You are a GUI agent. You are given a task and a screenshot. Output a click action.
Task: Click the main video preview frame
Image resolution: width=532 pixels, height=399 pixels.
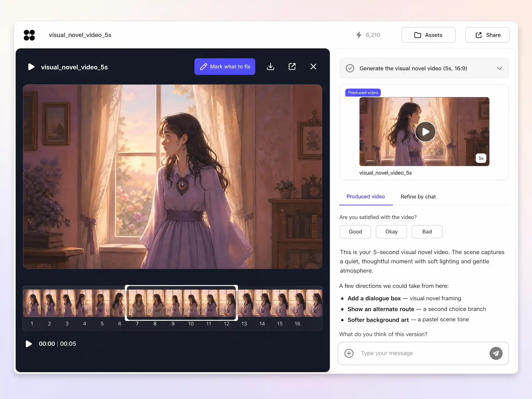coord(173,177)
